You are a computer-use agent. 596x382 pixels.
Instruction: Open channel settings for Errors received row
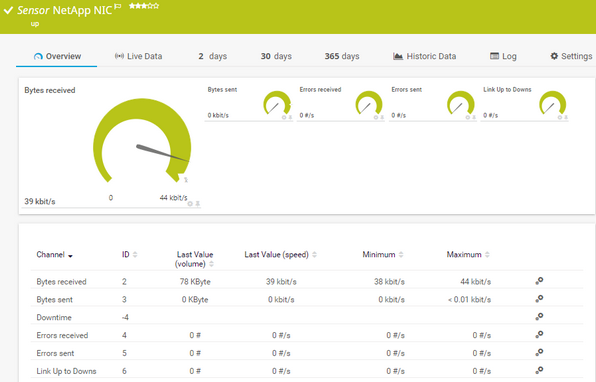coord(539,335)
